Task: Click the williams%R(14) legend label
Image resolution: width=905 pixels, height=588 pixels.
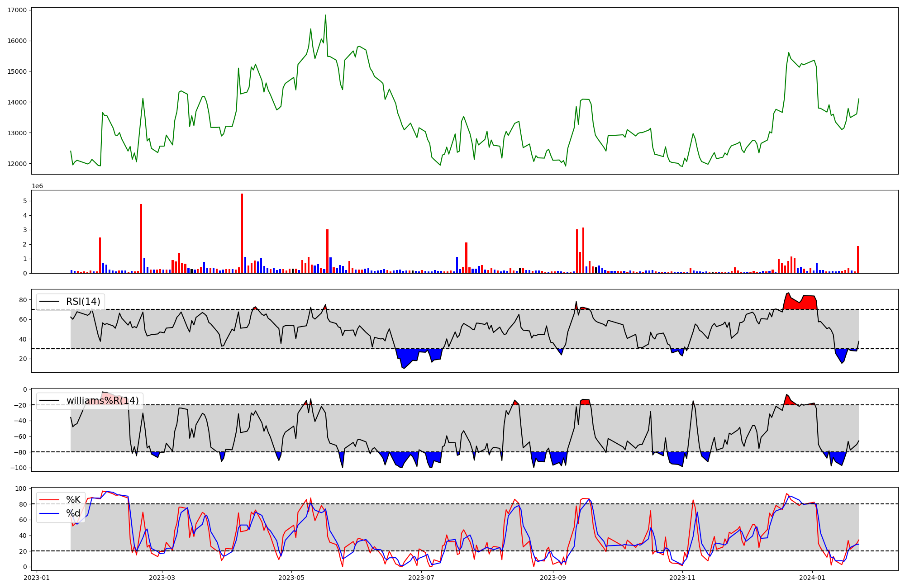Action: (103, 401)
